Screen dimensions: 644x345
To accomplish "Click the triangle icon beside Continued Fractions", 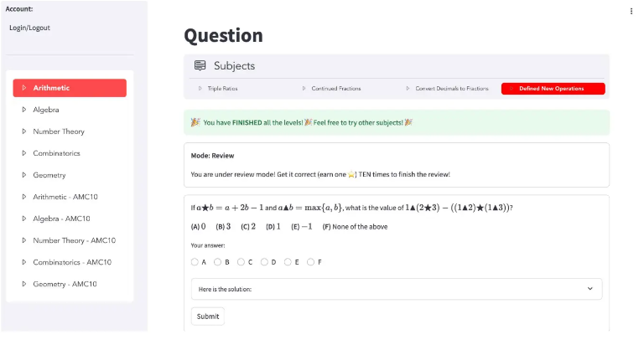I will coord(304,89).
